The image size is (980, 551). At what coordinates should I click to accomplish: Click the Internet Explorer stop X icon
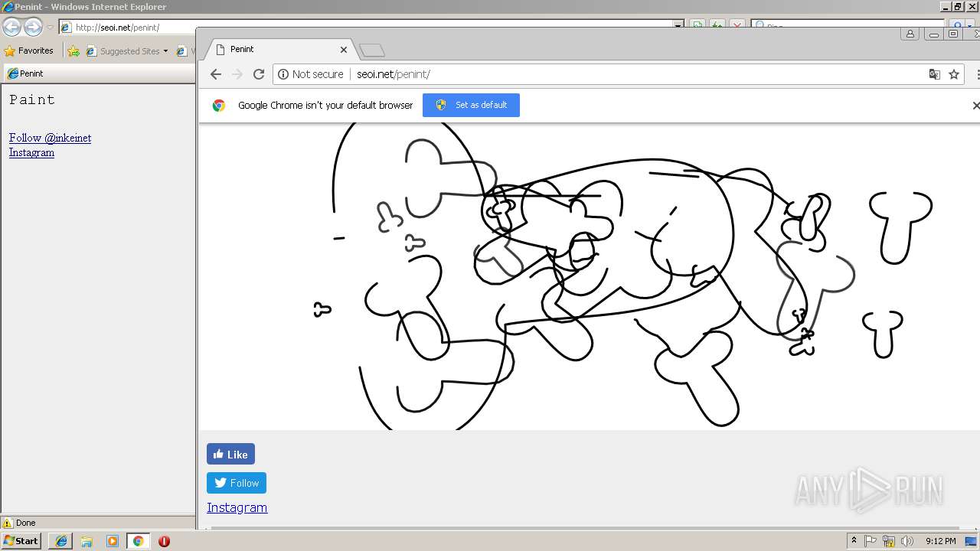click(x=737, y=26)
